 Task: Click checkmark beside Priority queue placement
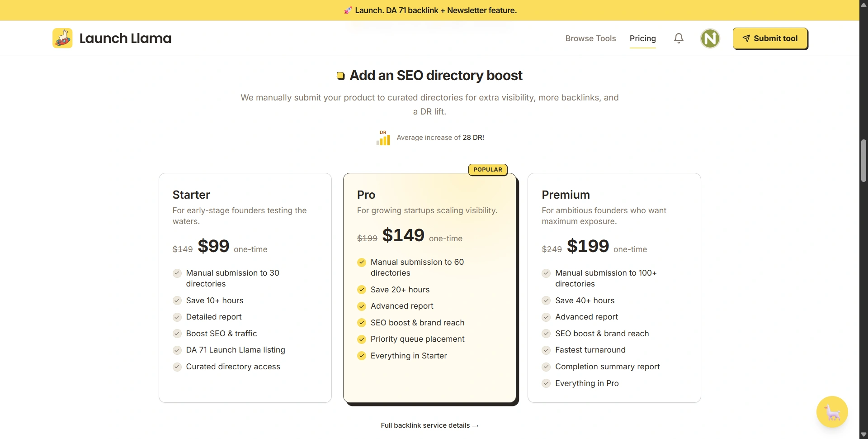point(362,339)
